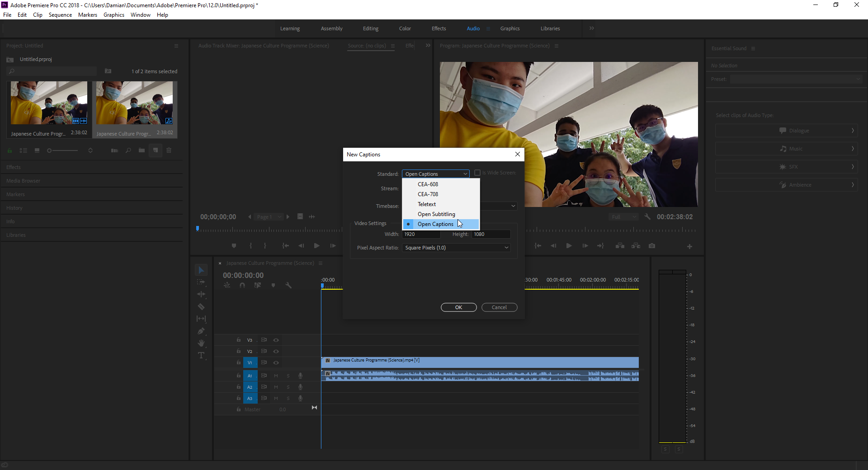
Task: Select the Razor tool in the tools panel
Action: (x=201, y=307)
